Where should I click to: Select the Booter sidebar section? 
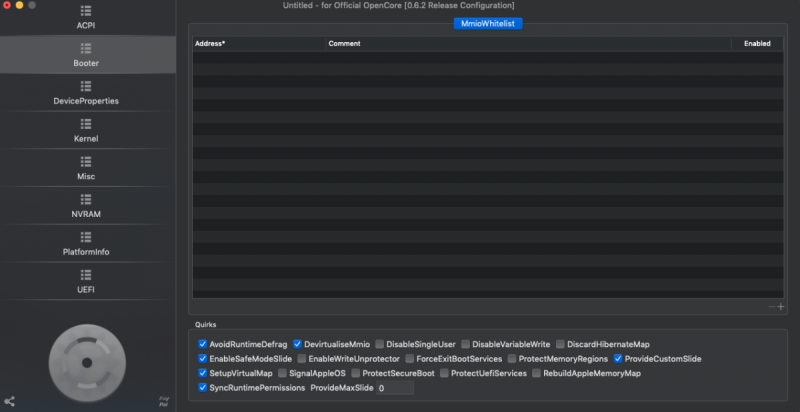(86, 55)
